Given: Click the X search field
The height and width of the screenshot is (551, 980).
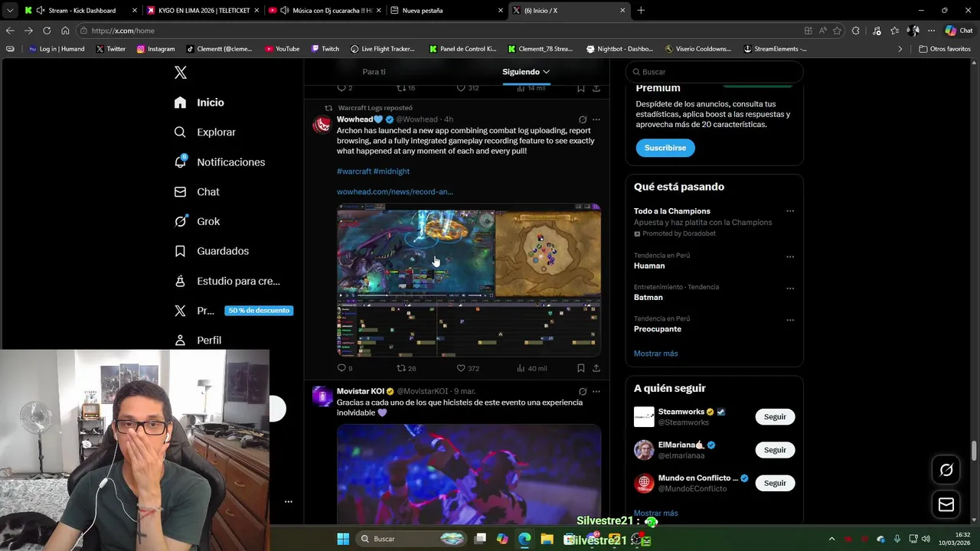Looking at the screenshot, I should (714, 72).
